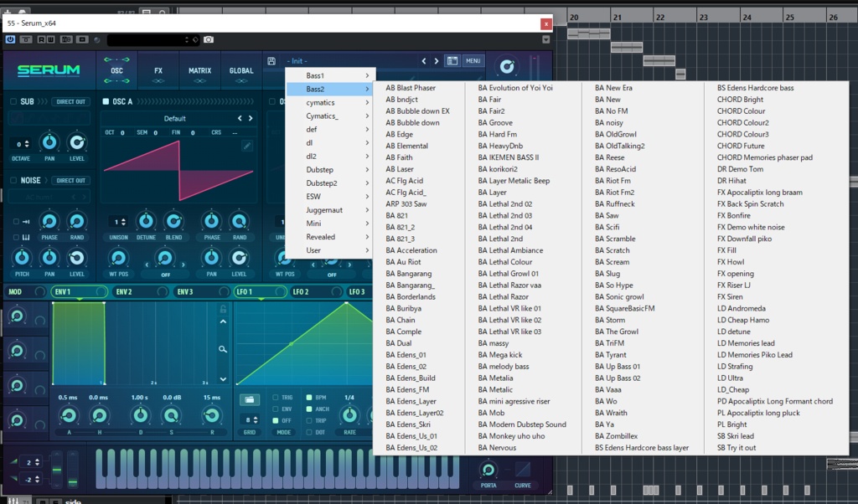This screenshot has width=858, height=504.
Task: Save the preset using the disk icon
Action: click(271, 59)
